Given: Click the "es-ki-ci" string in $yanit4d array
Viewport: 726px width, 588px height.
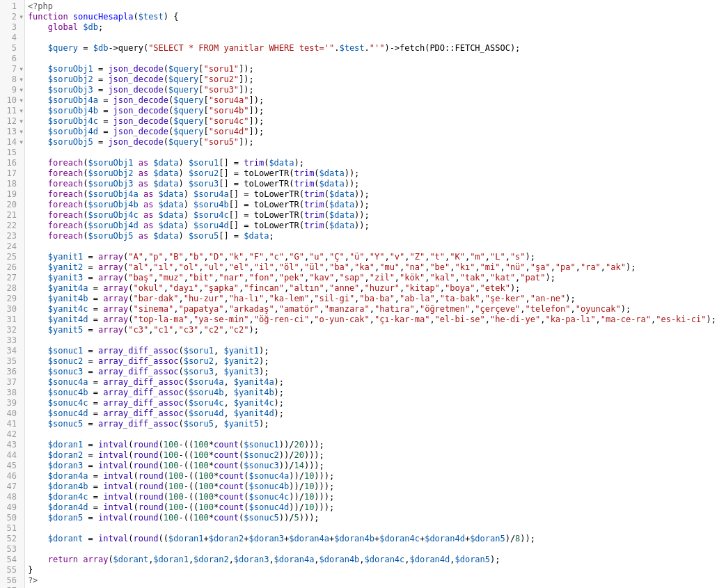Looking at the screenshot, I should click(x=684, y=319).
